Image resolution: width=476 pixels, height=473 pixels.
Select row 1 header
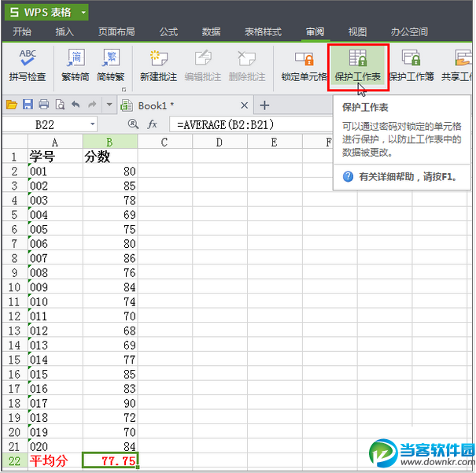pyautogui.click(x=15, y=157)
